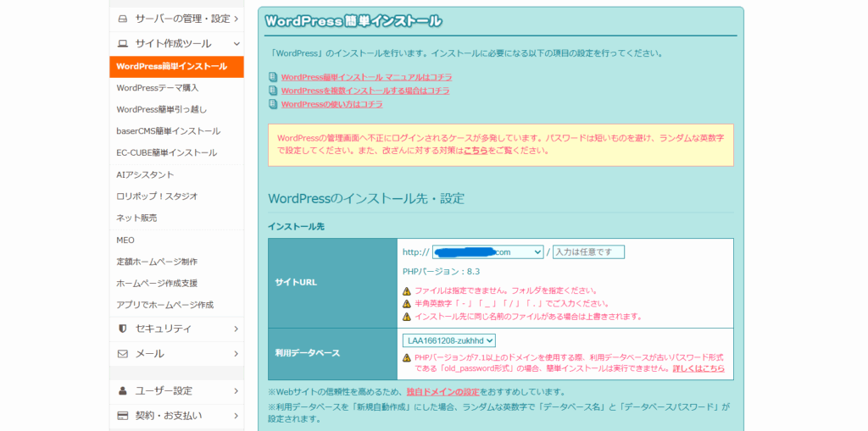Select WordPressテーマ購入 in the sidebar

(x=158, y=87)
